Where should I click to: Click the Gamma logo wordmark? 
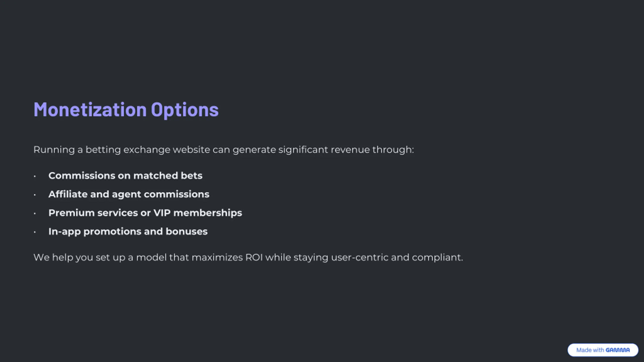pyautogui.click(x=617, y=350)
